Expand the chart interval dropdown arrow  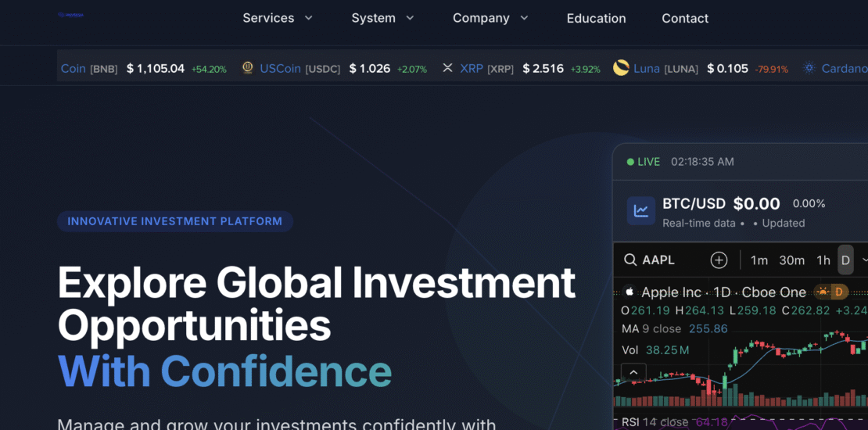coord(864,260)
